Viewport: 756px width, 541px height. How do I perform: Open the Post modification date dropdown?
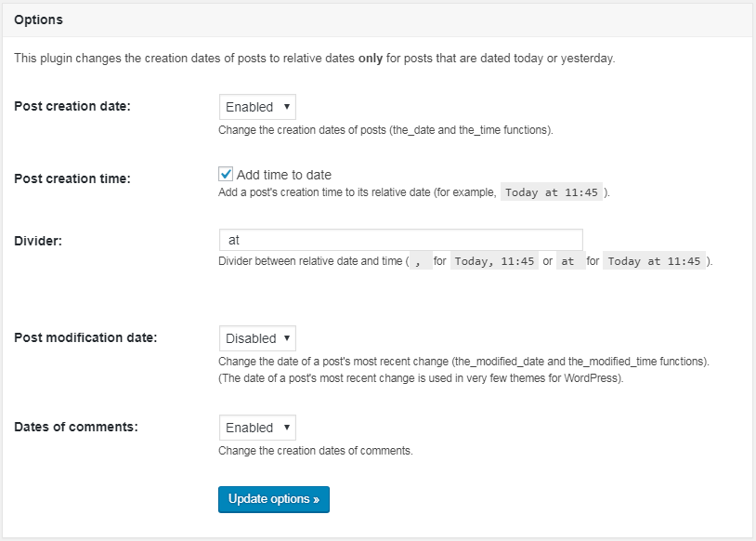[257, 338]
